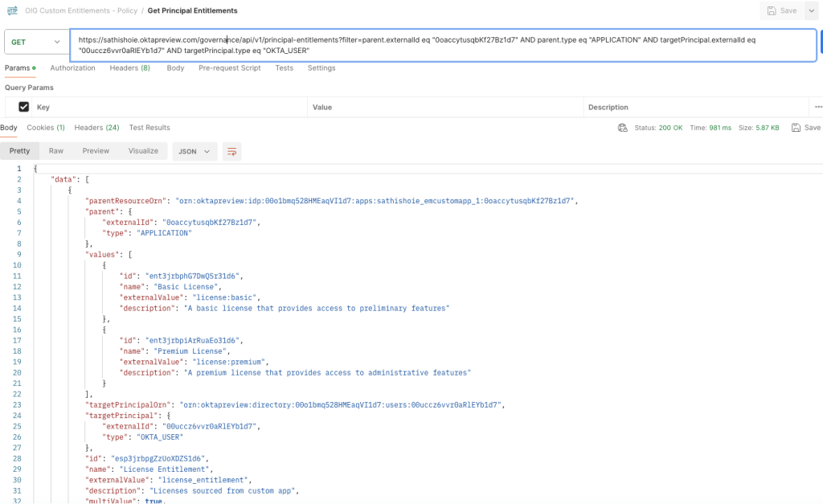Click the "Premium License" name value
823x504 pixels.
[x=190, y=351]
